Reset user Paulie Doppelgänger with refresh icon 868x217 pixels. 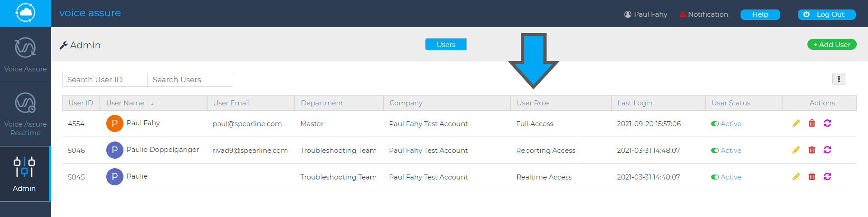click(827, 150)
